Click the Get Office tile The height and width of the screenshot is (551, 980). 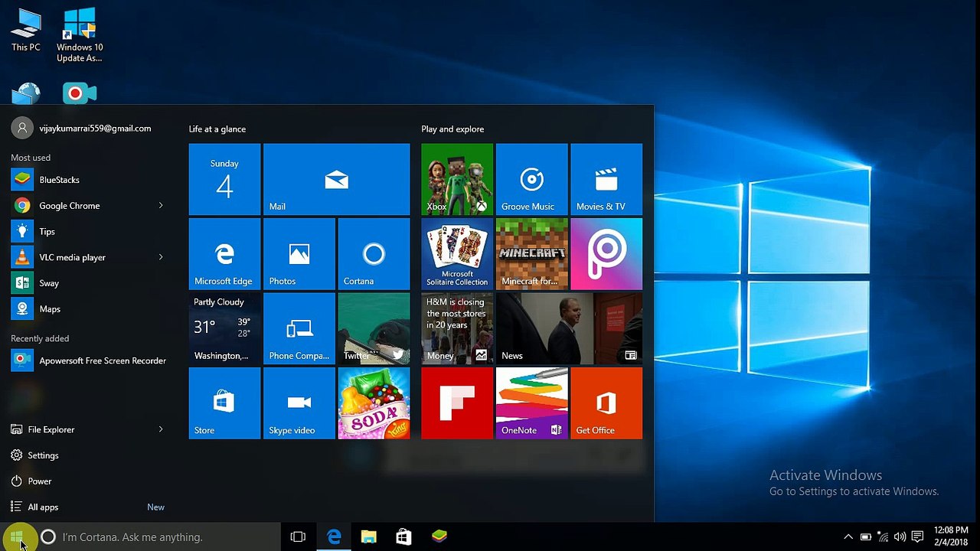pyautogui.click(x=606, y=403)
